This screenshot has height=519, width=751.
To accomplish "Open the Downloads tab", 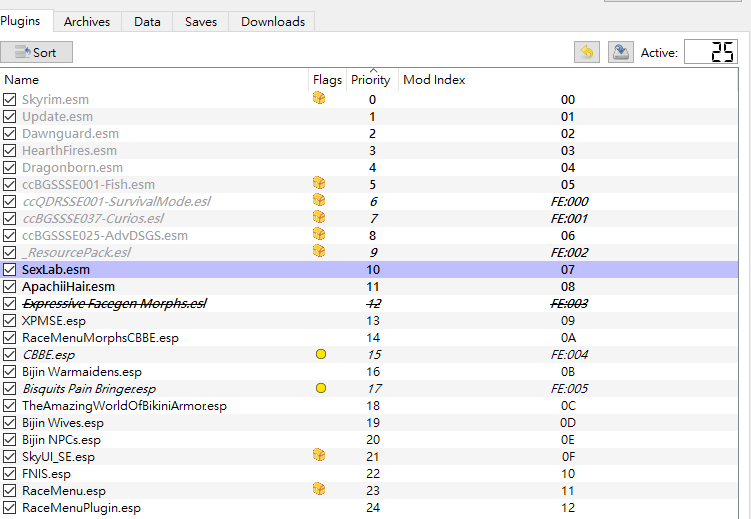I will coord(273,22).
